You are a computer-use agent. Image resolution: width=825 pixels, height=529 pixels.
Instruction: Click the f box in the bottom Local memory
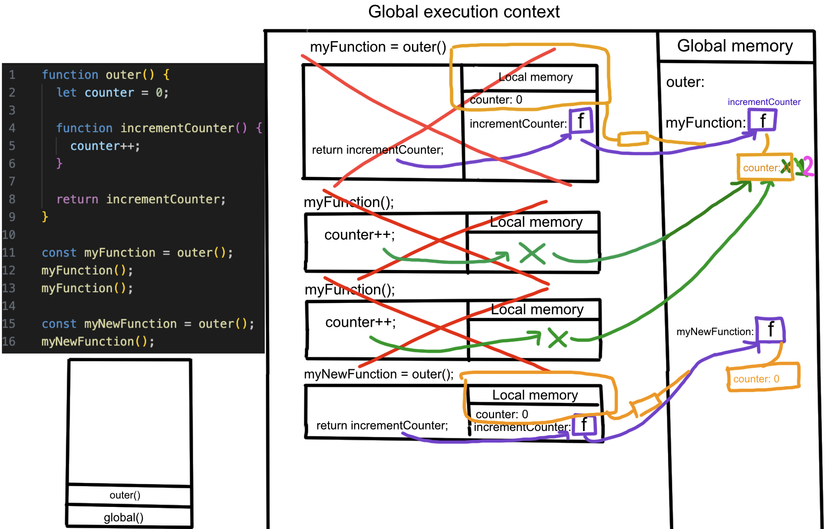point(585,425)
